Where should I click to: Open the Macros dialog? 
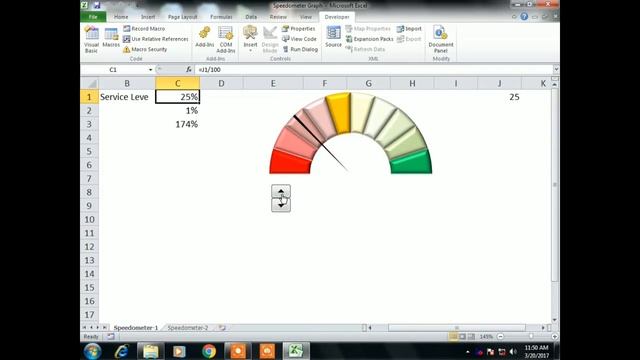111,38
